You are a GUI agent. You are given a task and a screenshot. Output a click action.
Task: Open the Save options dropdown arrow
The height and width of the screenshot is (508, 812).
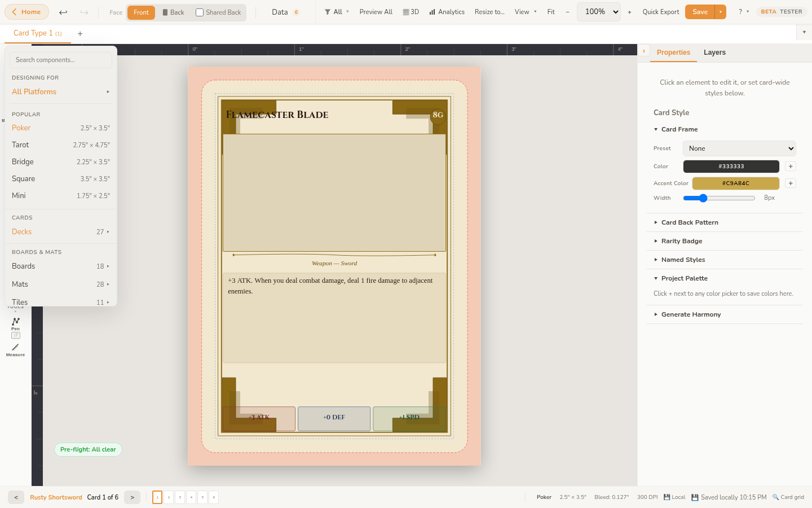click(x=720, y=12)
